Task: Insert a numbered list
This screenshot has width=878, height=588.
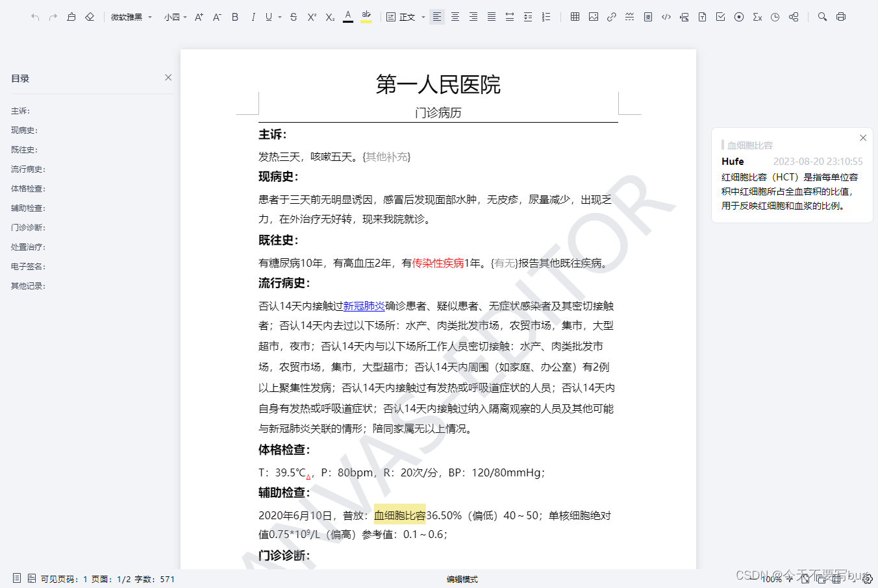Action: coord(546,17)
